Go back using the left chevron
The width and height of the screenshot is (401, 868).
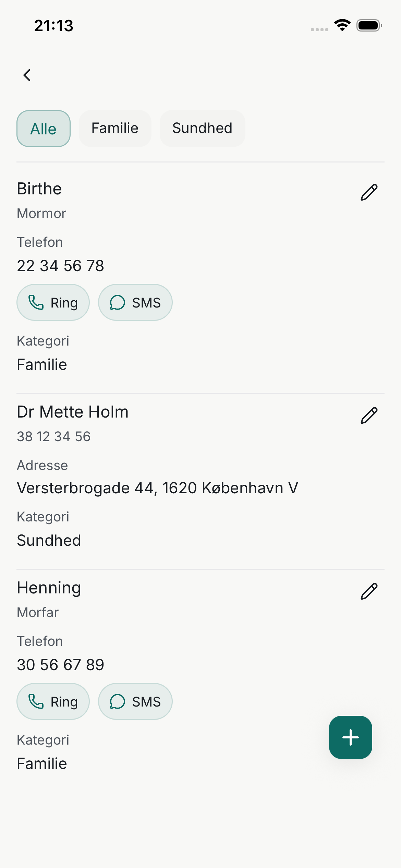(x=27, y=75)
